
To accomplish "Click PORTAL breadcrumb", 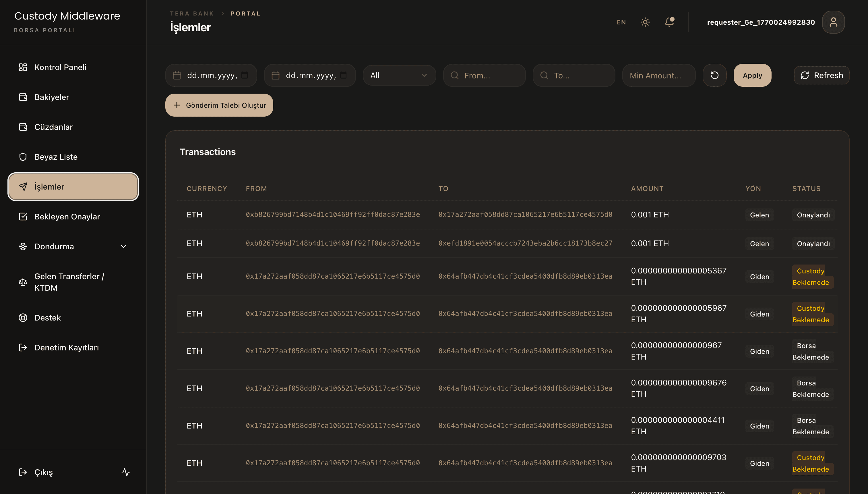I will (x=245, y=13).
